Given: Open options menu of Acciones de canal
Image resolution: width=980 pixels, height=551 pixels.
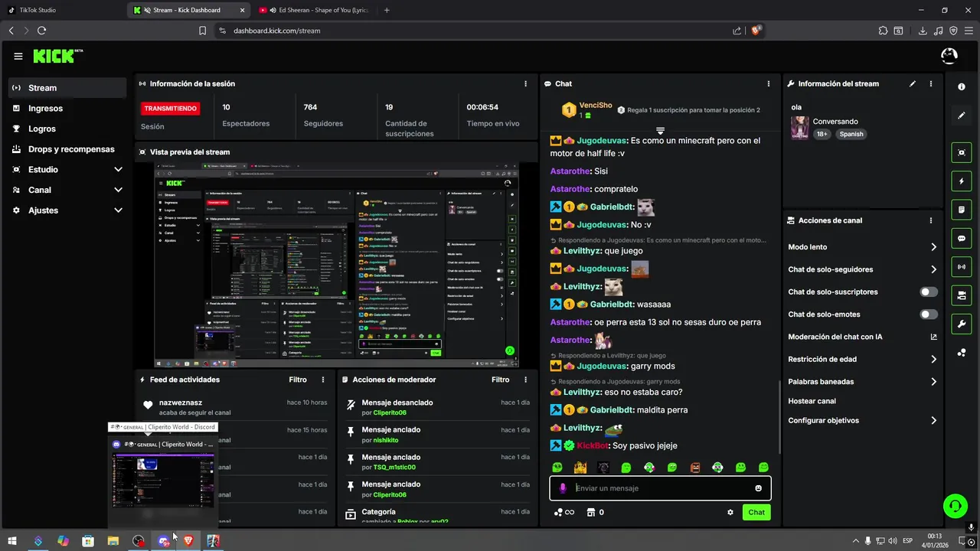Looking at the screenshot, I should point(931,220).
